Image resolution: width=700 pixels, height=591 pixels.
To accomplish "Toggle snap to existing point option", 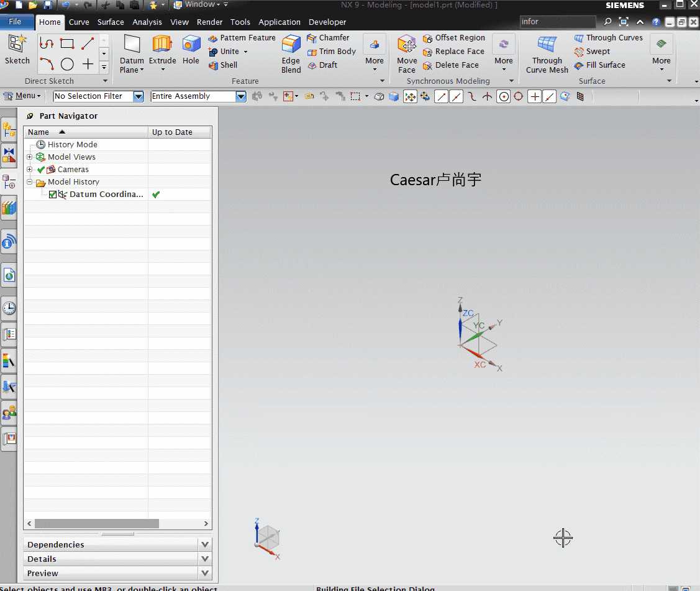I will pos(534,96).
